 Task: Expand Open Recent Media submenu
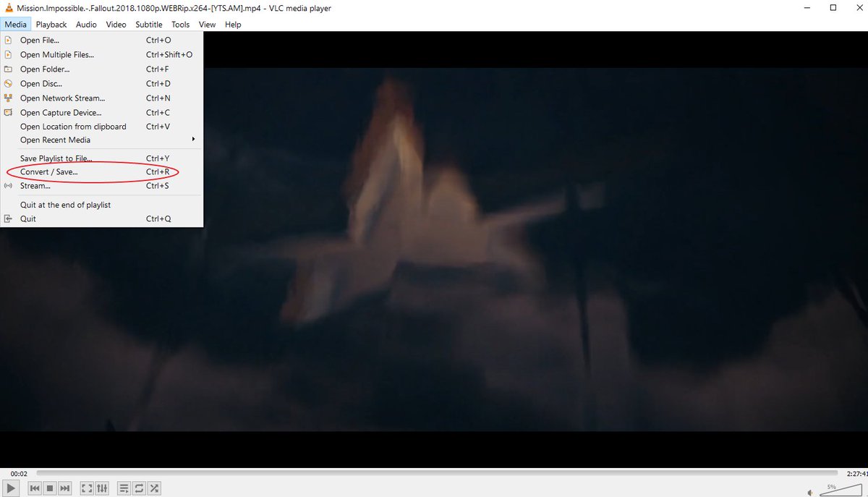point(101,140)
